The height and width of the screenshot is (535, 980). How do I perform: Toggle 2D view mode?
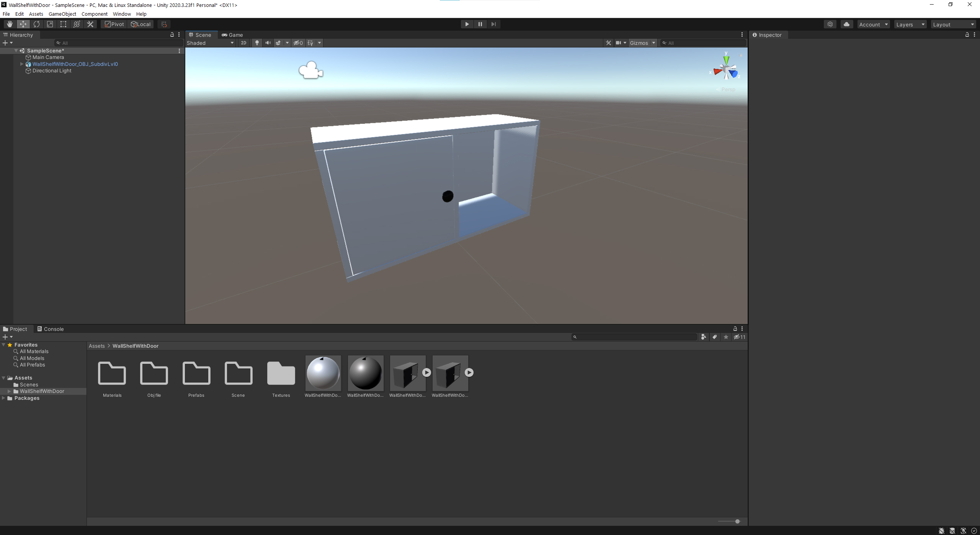243,43
